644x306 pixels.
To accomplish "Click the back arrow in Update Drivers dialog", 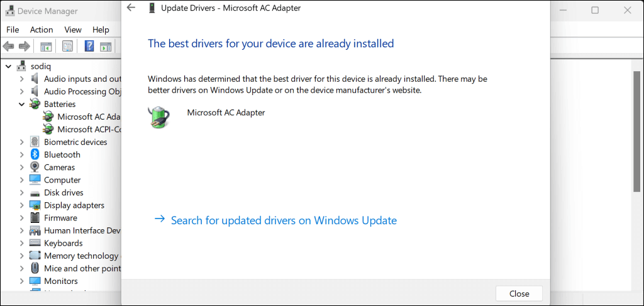I will click(131, 8).
